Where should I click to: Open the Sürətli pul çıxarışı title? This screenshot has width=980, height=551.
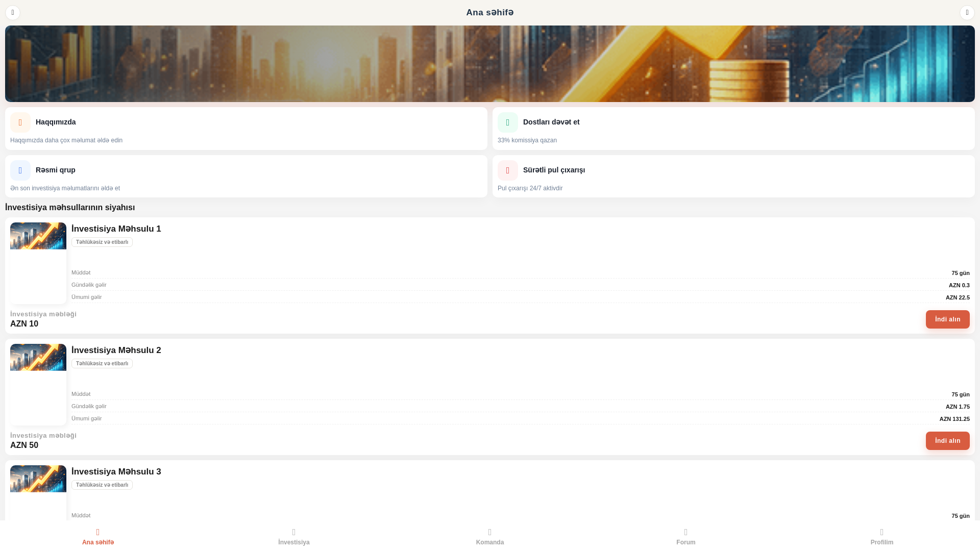(554, 170)
